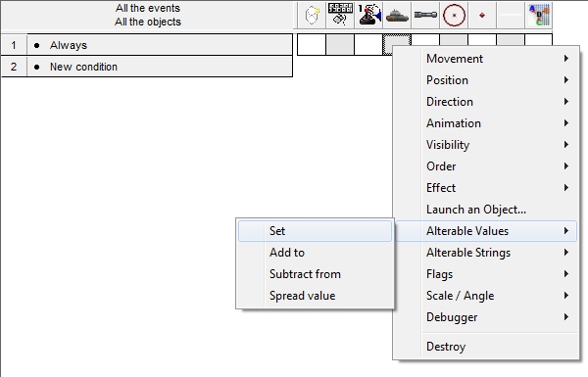Click the selected action cell under the tank

tap(390, 42)
